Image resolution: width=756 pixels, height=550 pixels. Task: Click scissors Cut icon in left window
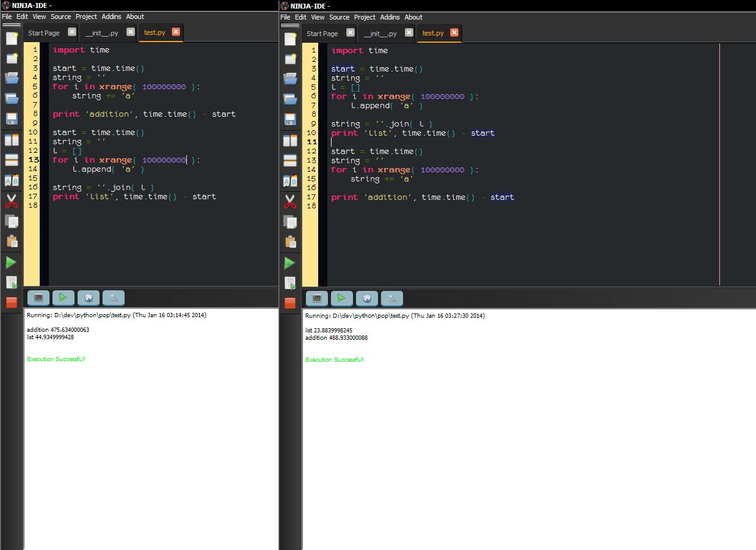tap(12, 201)
